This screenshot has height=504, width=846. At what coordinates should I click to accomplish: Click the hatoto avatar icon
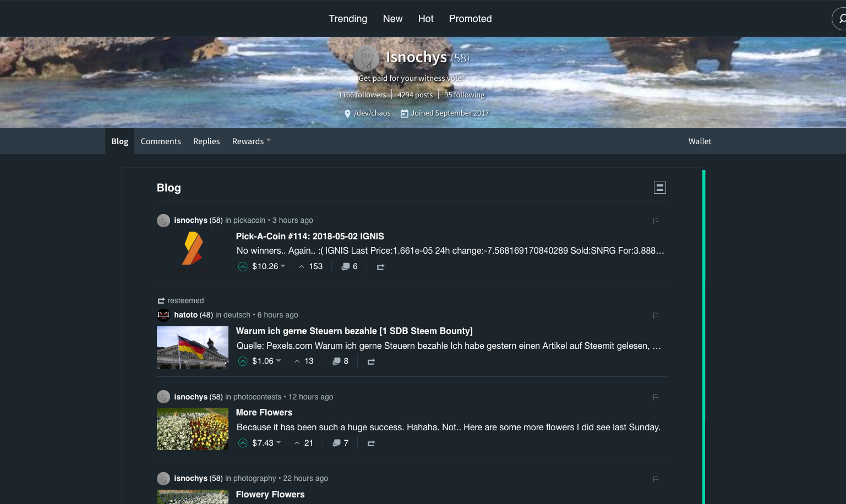pos(163,315)
